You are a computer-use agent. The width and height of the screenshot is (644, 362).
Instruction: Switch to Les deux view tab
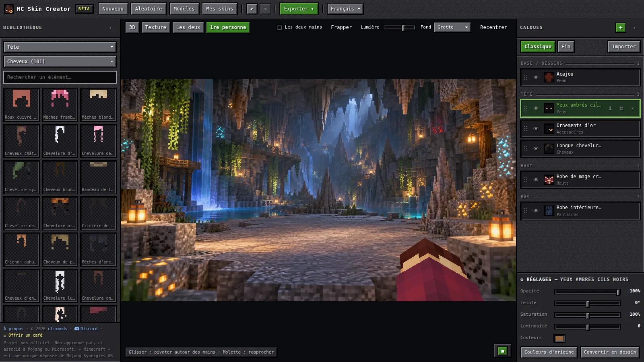tap(188, 27)
